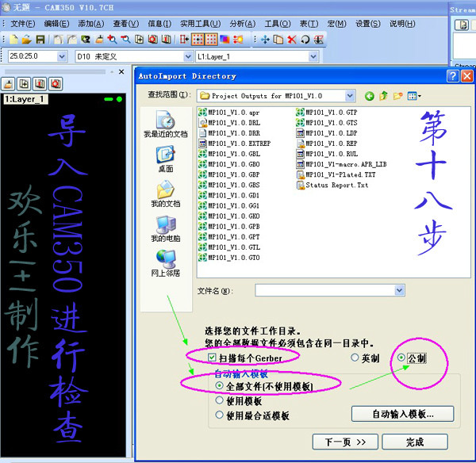Click the paintbrush icon in layer panel
This screenshot has height=463, width=476.
pyautogui.click(x=9, y=84)
